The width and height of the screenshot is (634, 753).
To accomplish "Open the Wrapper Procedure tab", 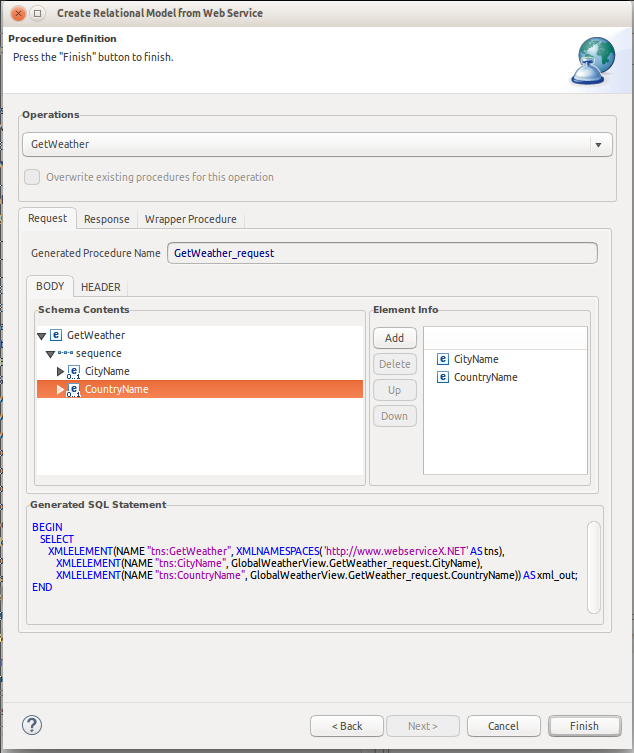I will click(x=190, y=219).
